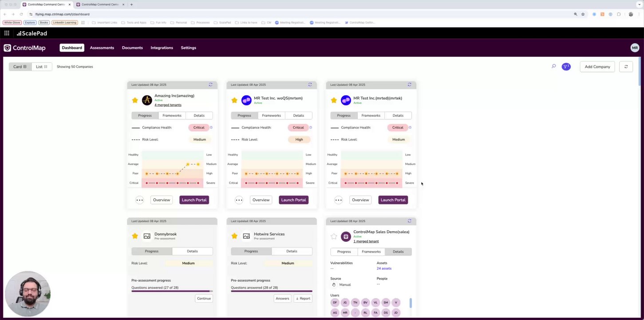644x320 pixels.
Task: Select Frameworks tab on MR Test woQS card
Action: (271, 116)
